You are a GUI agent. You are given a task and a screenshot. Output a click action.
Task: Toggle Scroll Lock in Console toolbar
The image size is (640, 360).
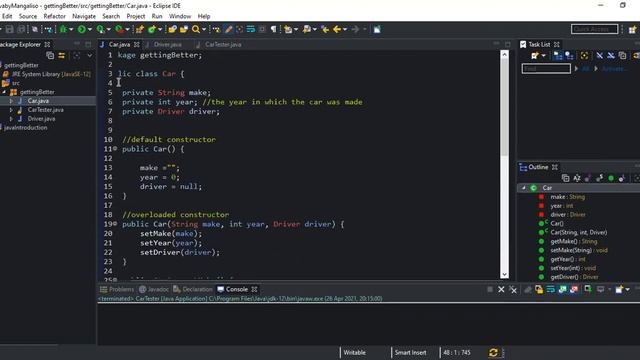539,289
